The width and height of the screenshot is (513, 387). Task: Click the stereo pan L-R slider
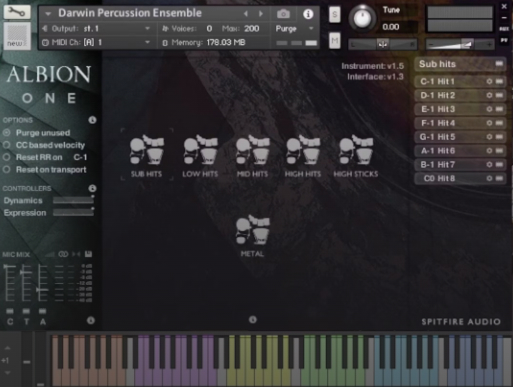click(382, 44)
